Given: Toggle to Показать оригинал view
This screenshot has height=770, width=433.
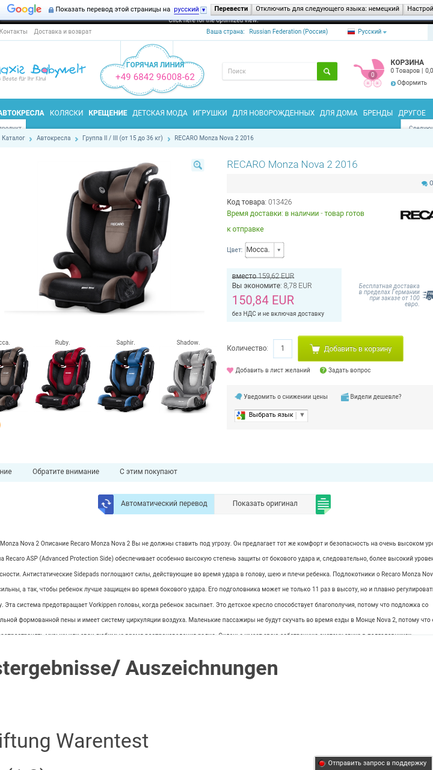Looking at the screenshot, I should pos(265,504).
